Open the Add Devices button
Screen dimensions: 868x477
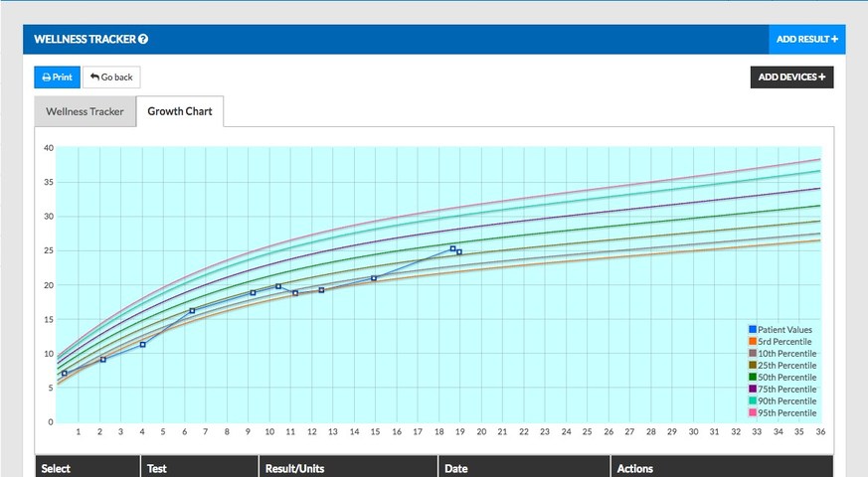791,78
